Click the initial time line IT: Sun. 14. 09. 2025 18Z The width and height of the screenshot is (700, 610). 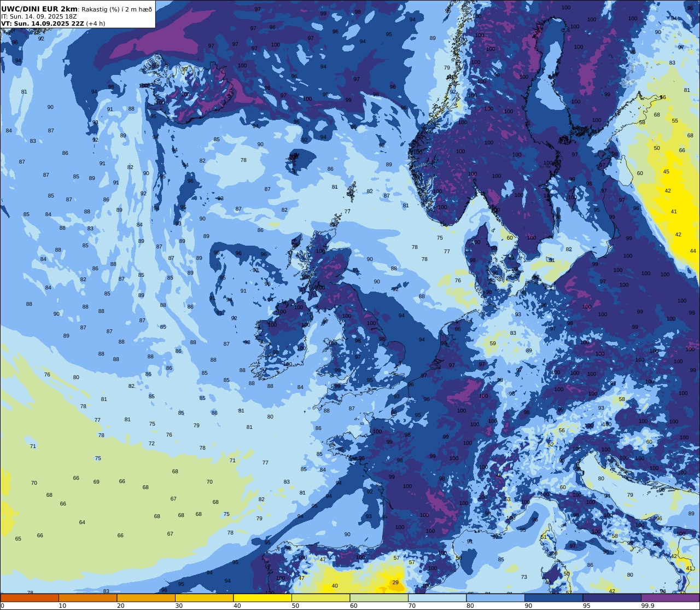[x=39, y=16]
